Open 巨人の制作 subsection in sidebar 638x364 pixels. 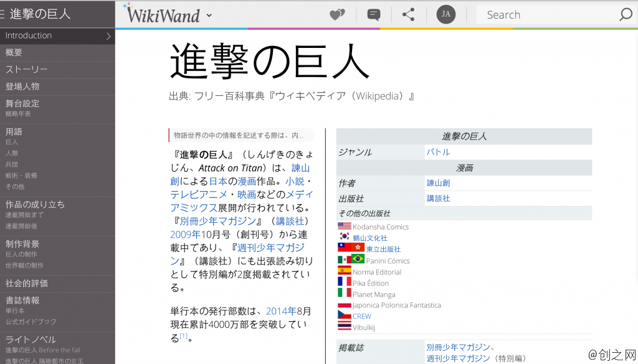coord(21,254)
